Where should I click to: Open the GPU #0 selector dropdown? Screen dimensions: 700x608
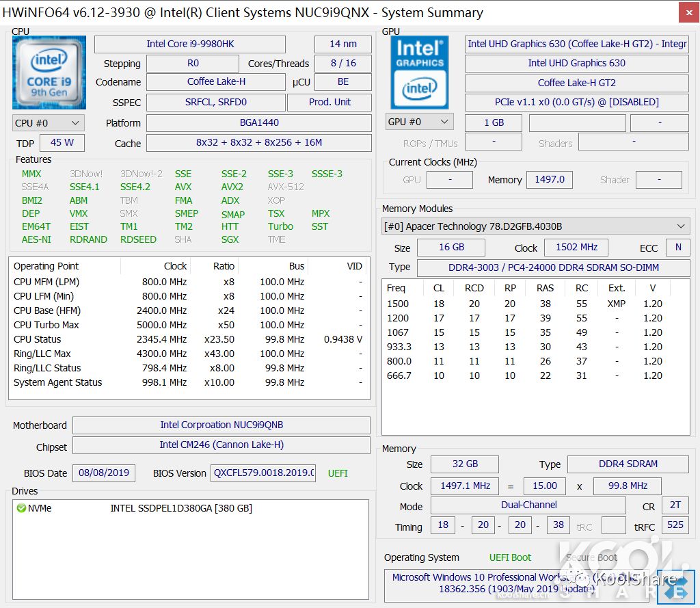[x=420, y=122]
